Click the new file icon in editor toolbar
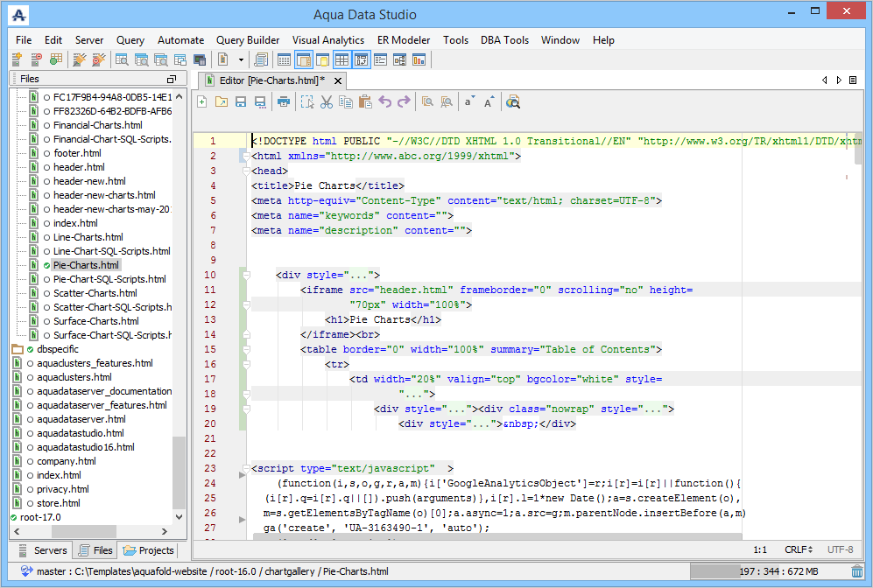 [202, 102]
